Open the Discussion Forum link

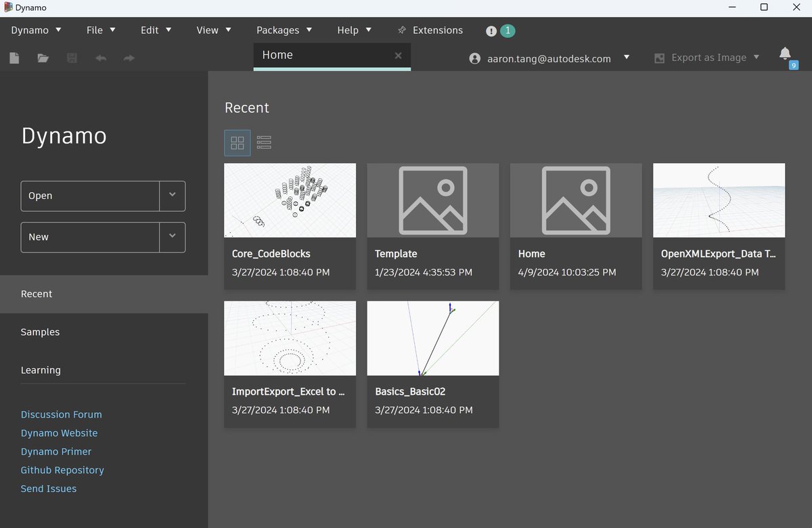62,414
